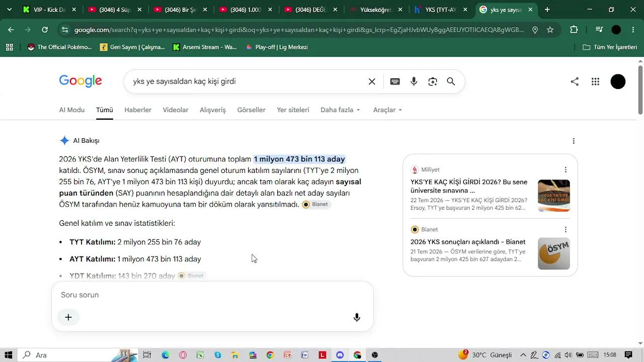This screenshot has height=362, width=644.
Task: Open the weather widget showing 30°C Güneşli
Action: (x=485, y=355)
